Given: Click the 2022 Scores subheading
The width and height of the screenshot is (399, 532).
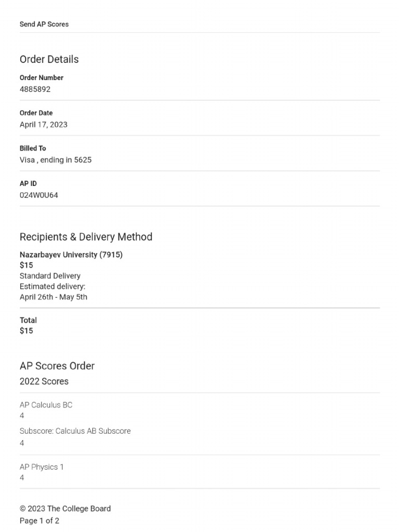Looking at the screenshot, I should coord(44,381).
